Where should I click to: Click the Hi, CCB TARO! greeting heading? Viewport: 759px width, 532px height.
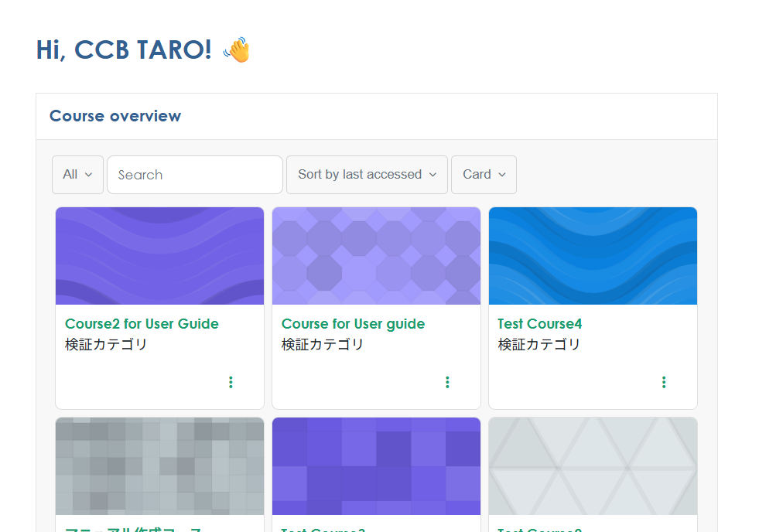[124, 49]
